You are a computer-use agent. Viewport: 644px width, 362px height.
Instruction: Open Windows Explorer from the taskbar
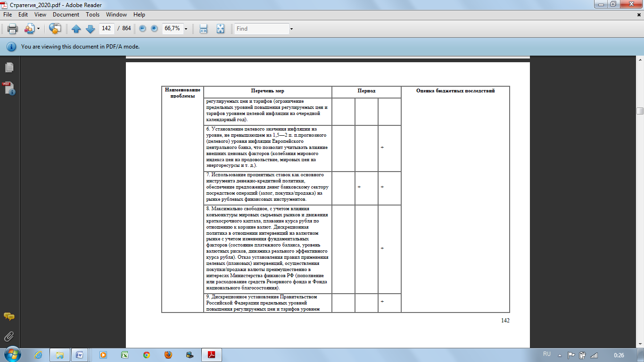pos(60,354)
